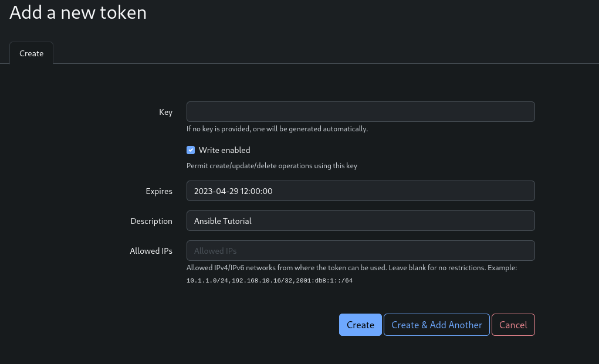Click the Allowed IPs input field
The width and height of the screenshot is (599, 364).
pos(360,251)
